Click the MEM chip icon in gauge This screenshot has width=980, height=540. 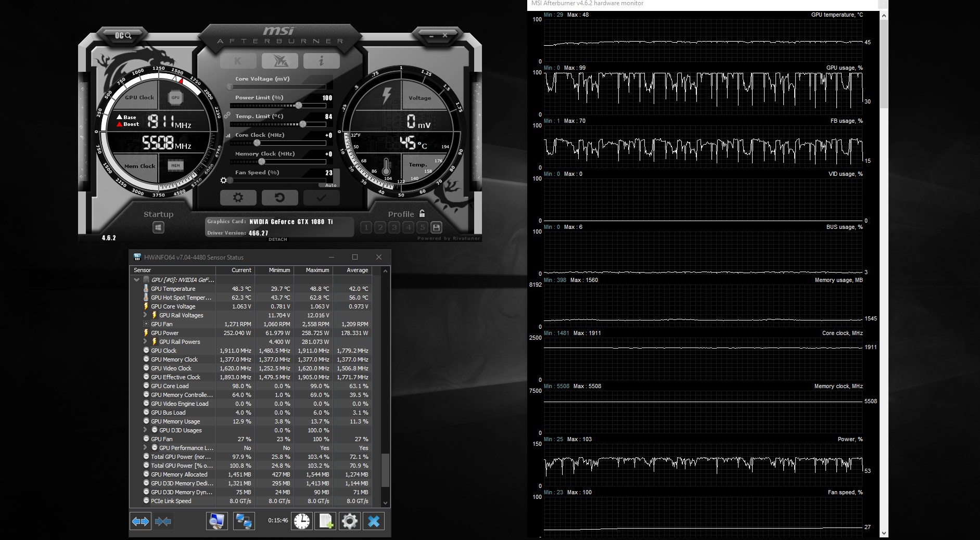[x=175, y=166]
